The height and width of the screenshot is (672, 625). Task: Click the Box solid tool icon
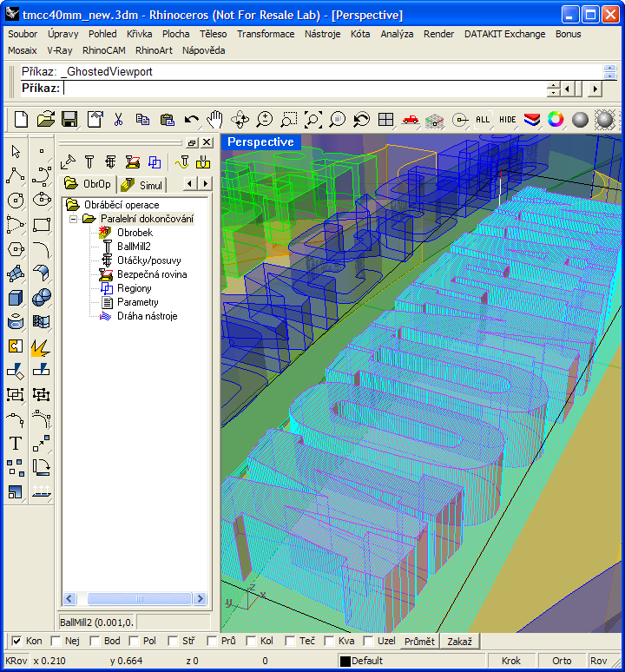tap(15, 298)
